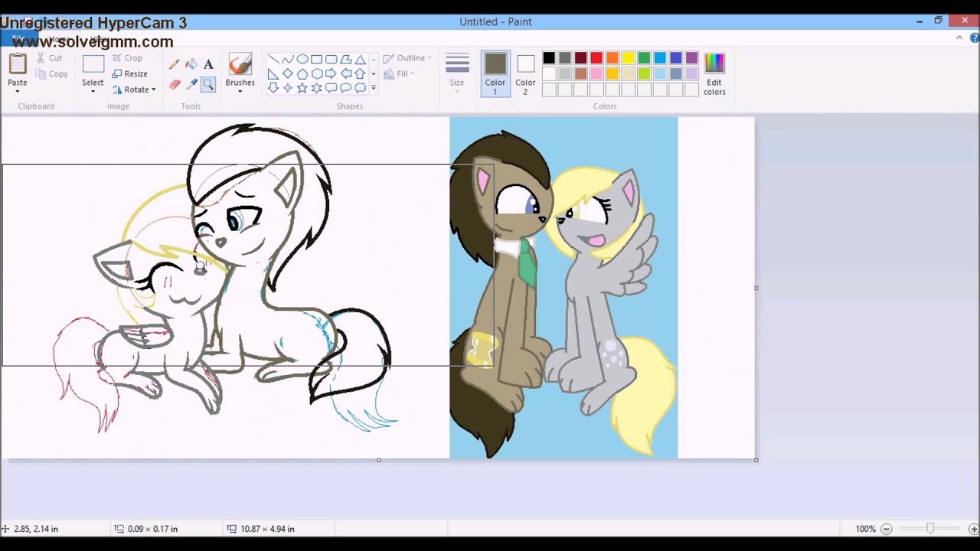Choose the Oval callout shape
Screen dimensions: 980x551
pos(345,87)
